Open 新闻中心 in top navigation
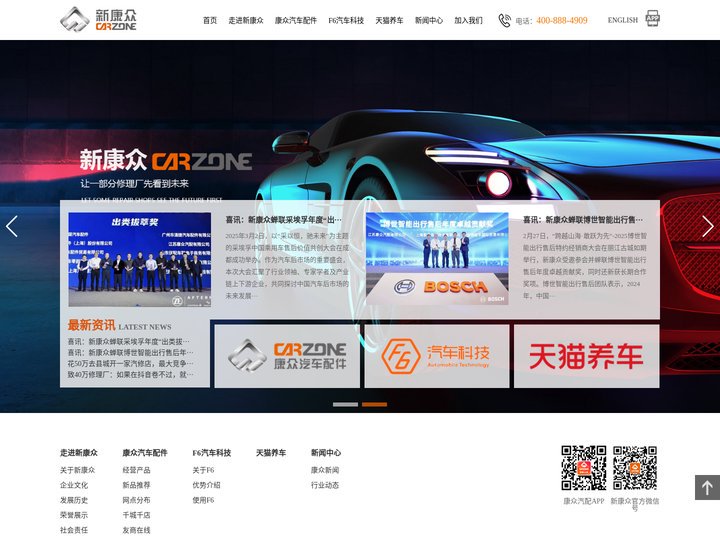This screenshot has width=720, height=540. pos(429,20)
